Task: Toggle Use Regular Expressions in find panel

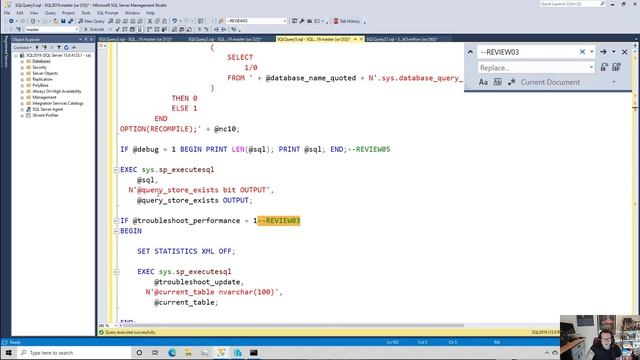Action: click(x=512, y=82)
